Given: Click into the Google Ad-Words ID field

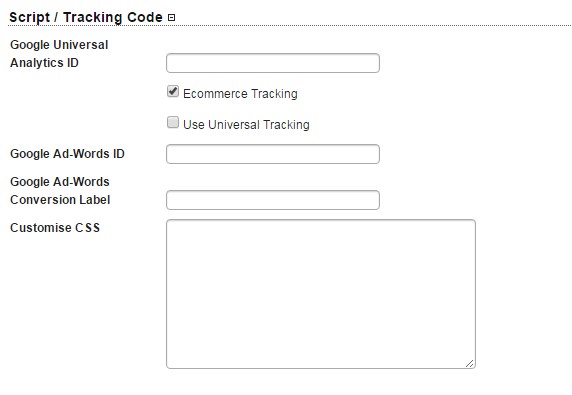Looking at the screenshot, I should pos(273,154).
